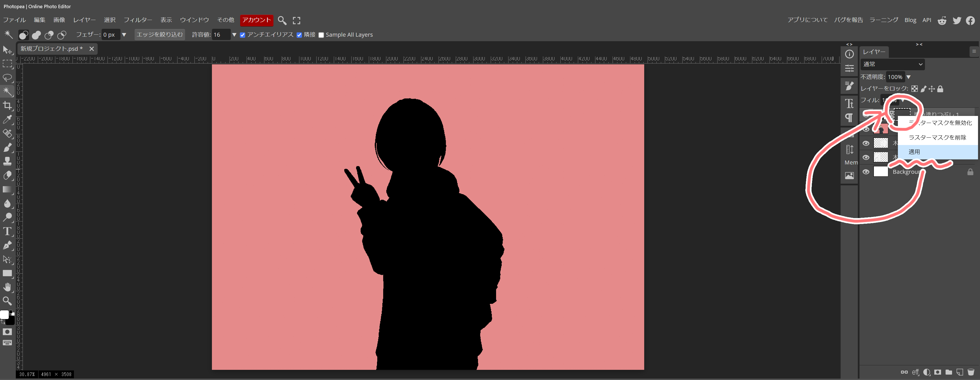Click the trash icon to delete layer
The height and width of the screenshot is (380, 980).
(x=970, y=372)
